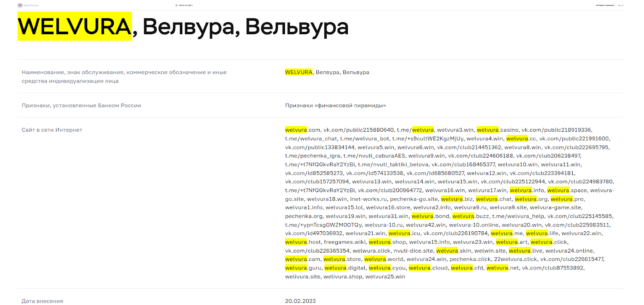Screen dimensions: 644x305
Task: Click the site entry "welvura.casino"
Action: click(497, 130)
